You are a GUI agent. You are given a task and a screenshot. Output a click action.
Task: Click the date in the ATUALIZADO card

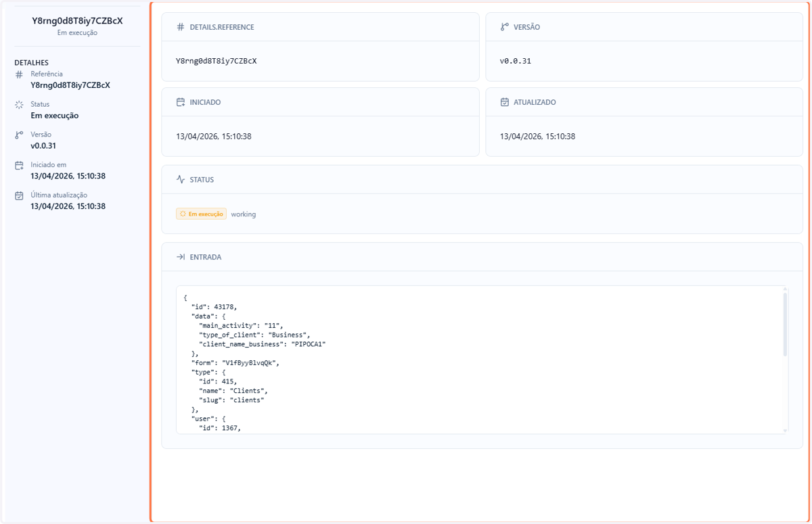[538, 137]
